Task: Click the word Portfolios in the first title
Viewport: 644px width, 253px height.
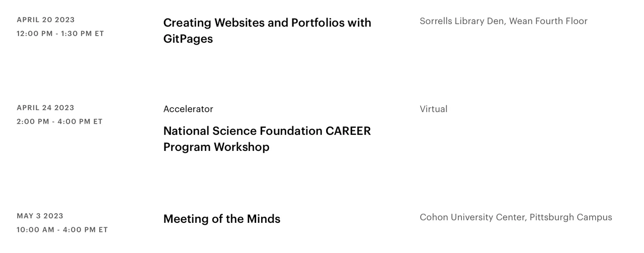Action: pos(317,23)
